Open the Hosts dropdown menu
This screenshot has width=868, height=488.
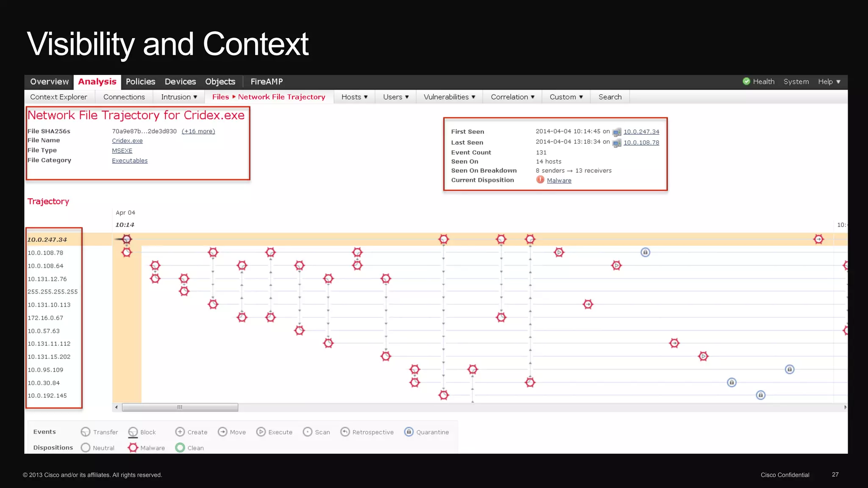pyautogui.click(x=354, y=97)
